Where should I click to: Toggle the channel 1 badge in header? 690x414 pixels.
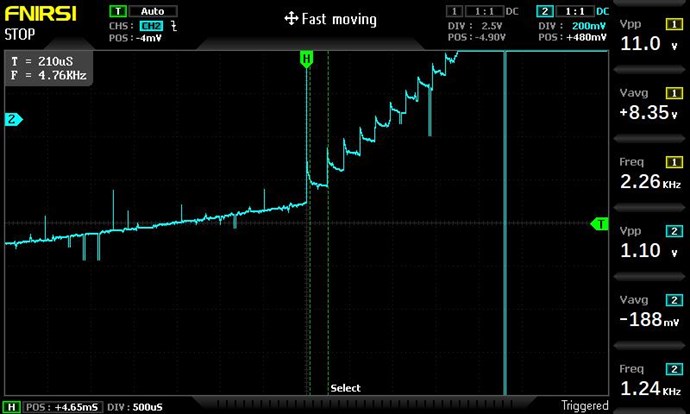click(455, 11)
